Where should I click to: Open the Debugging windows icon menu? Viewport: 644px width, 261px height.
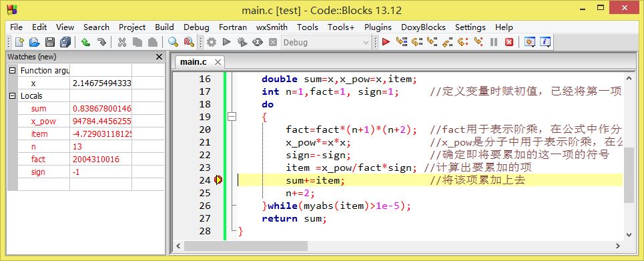530,42
